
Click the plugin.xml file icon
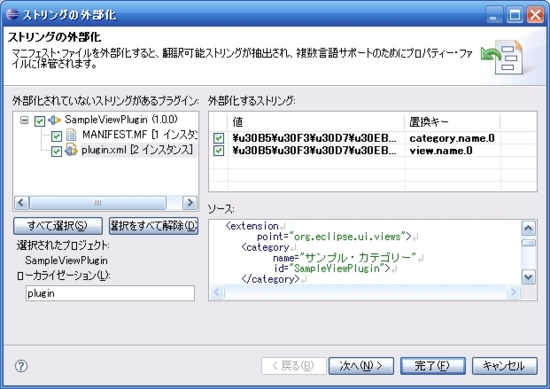pos(71,150)
